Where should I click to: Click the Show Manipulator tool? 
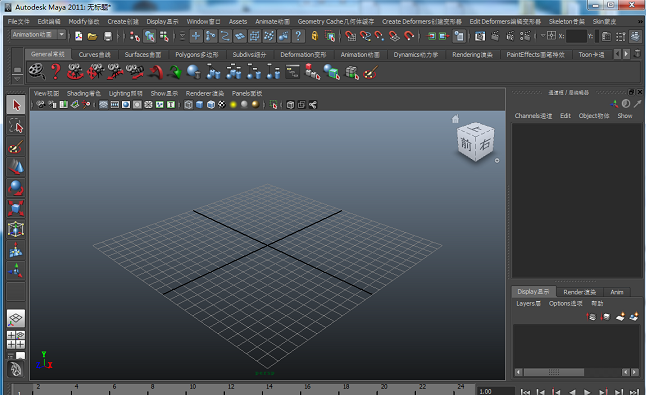[x=16, y=270]
